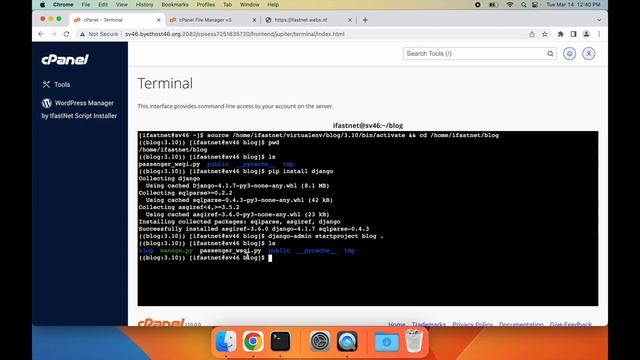The height and width of the screenshot is (360, 640).
Task: Open Terminal app from the Dock
Action: (280, 341)
